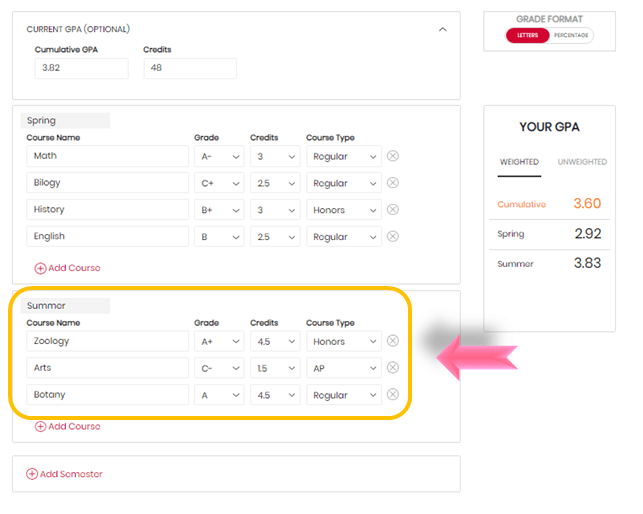Open the Zoology grade A+ dropdown
This screenshot has width=643, height=514.
219,341
